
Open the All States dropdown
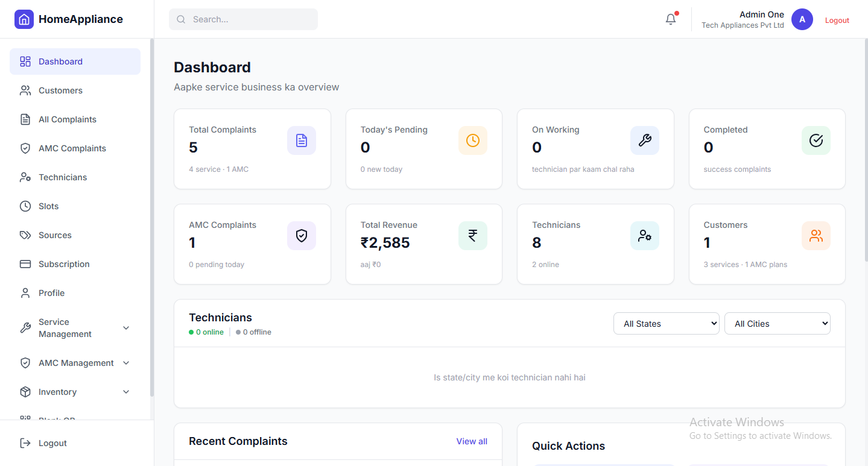(667, 324)
